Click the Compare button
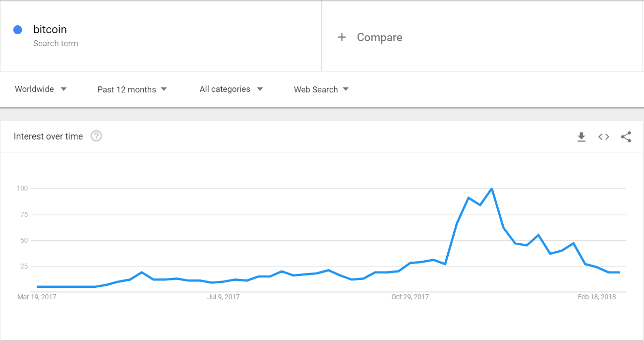Viewport: 644px width, 341px height. [x=379, y=37]
